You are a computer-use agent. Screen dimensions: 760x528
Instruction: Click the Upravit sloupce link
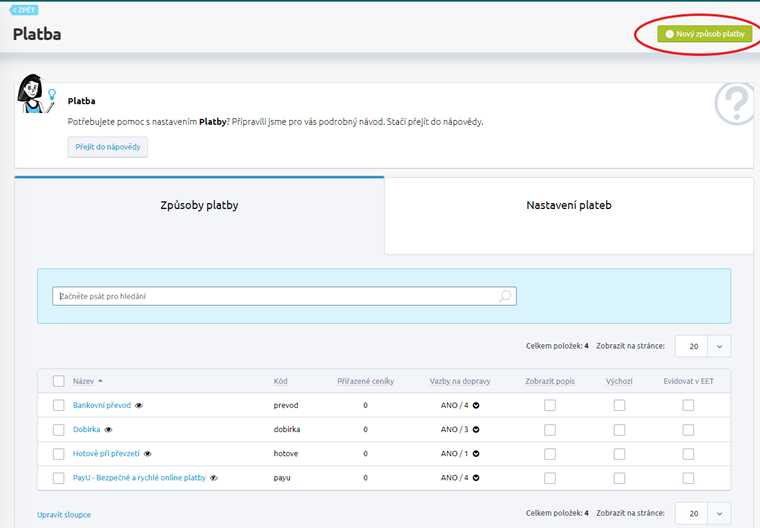[x=64, y=515]
